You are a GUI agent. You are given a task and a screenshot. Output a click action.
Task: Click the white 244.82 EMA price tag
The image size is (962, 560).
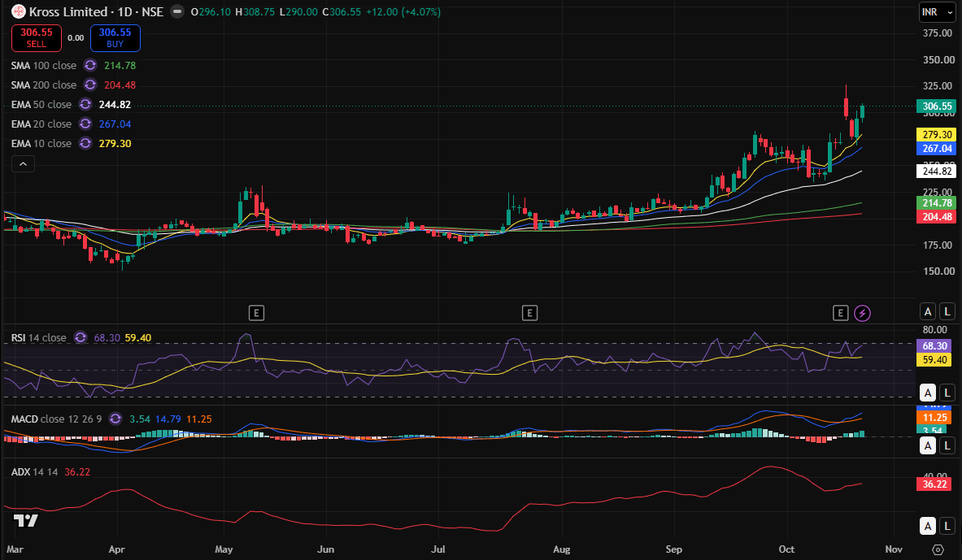click(x=936, y=171)
